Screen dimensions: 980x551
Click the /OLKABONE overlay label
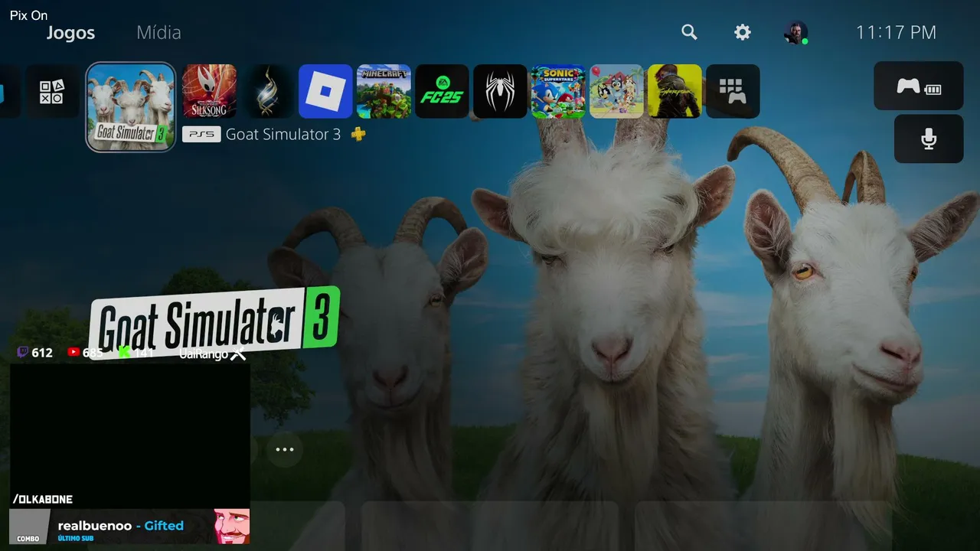pyautogui.click(x=43, y=499)
